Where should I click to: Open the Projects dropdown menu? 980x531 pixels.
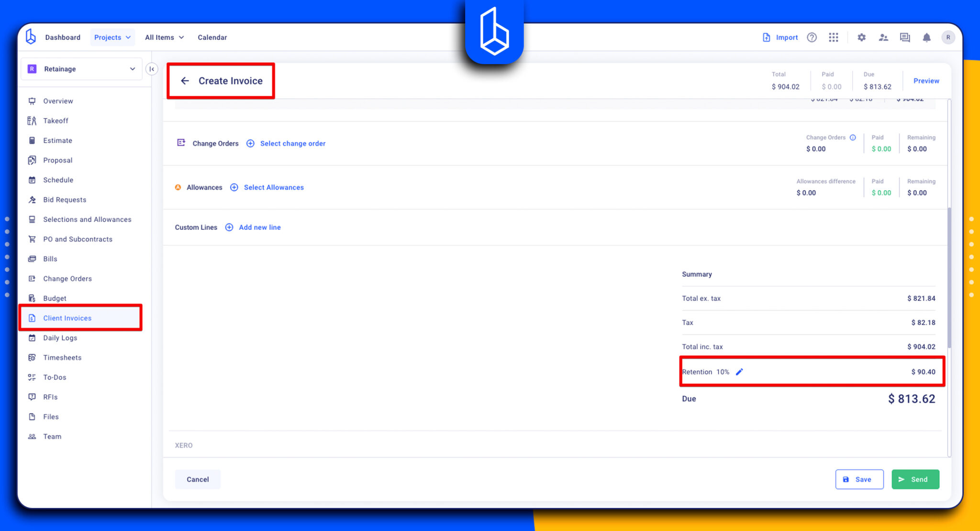(x=112, y=37)
